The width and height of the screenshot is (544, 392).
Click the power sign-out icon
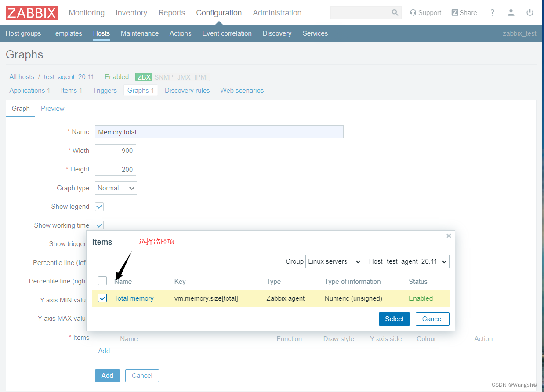click(530, 13)
